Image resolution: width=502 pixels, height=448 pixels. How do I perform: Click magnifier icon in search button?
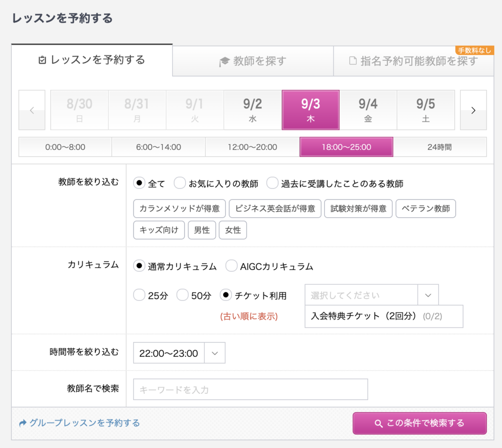coord(378,423)
